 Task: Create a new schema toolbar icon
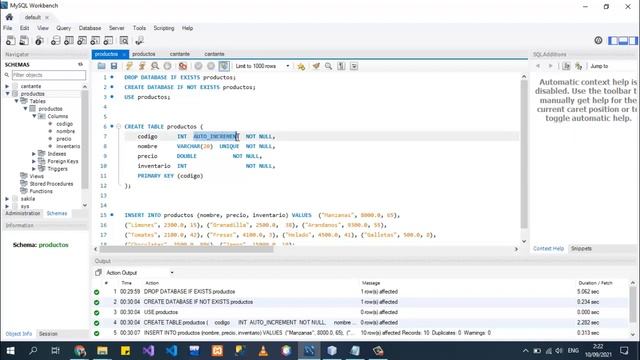coord(56,40)
